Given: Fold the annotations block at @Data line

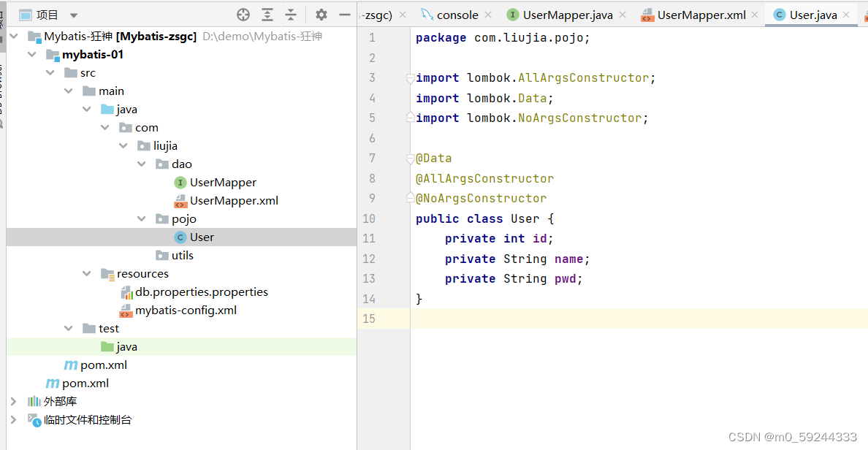Looking at the screenshot, I should pyautogui.click(x=410, y=159).
